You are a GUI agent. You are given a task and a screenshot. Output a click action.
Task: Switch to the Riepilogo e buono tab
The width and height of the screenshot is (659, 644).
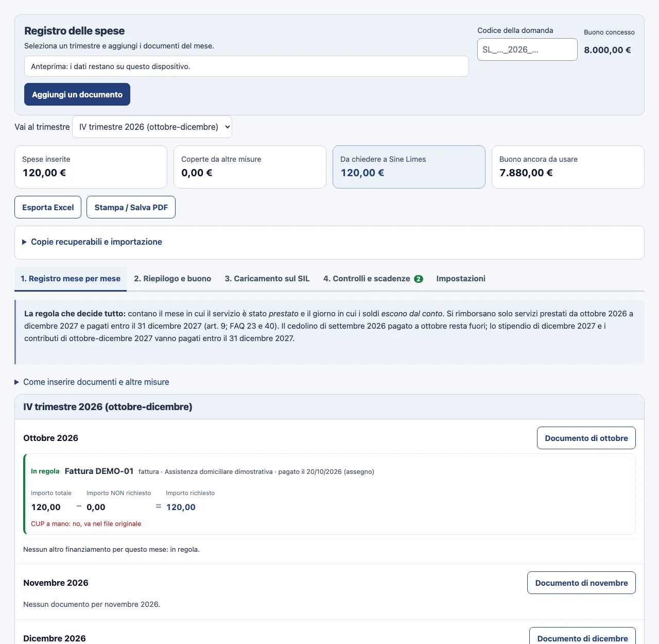point(172,279)
